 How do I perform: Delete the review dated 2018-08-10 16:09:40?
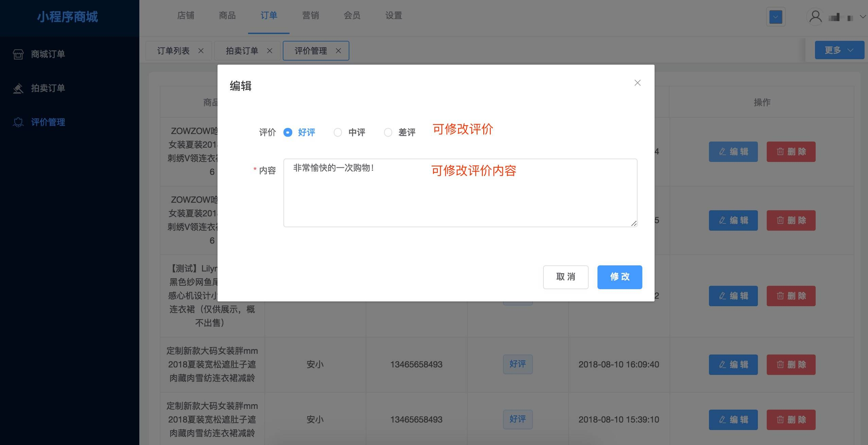pos(791,365)
